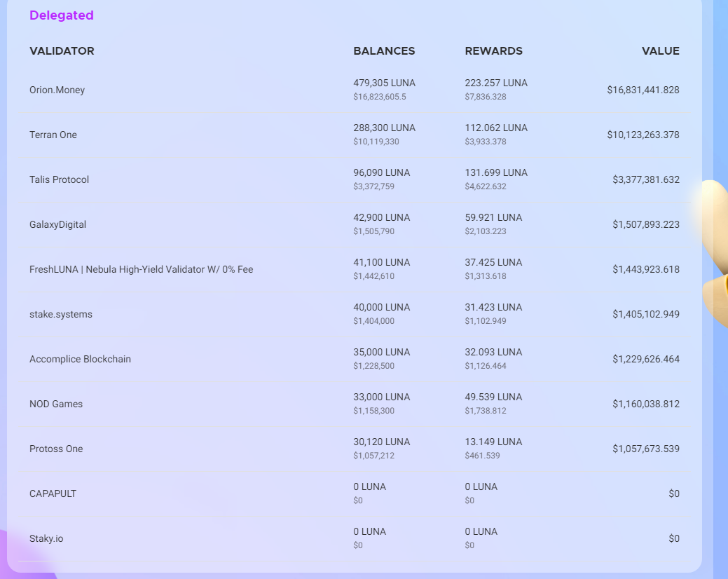Click the $1,443,923.618 value
The width and height of the screenshot is (728, 579).
(x=646, y=269)
